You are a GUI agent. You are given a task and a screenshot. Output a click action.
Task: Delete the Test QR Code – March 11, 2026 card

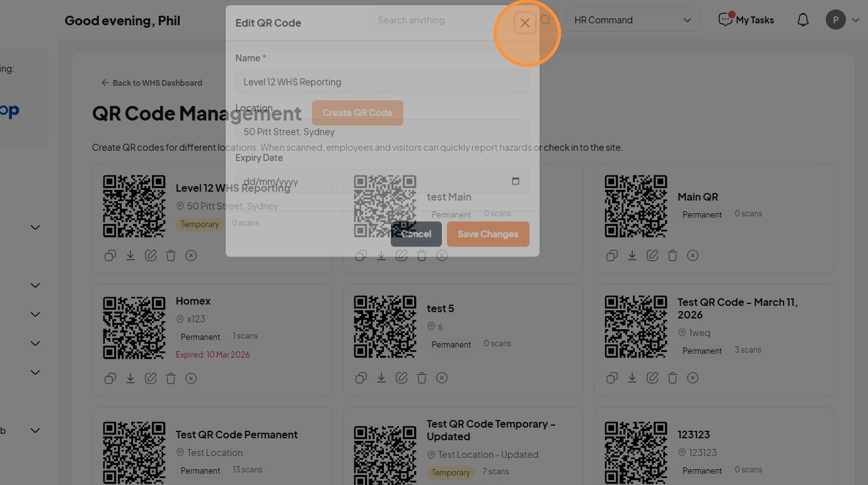[673, 378]
